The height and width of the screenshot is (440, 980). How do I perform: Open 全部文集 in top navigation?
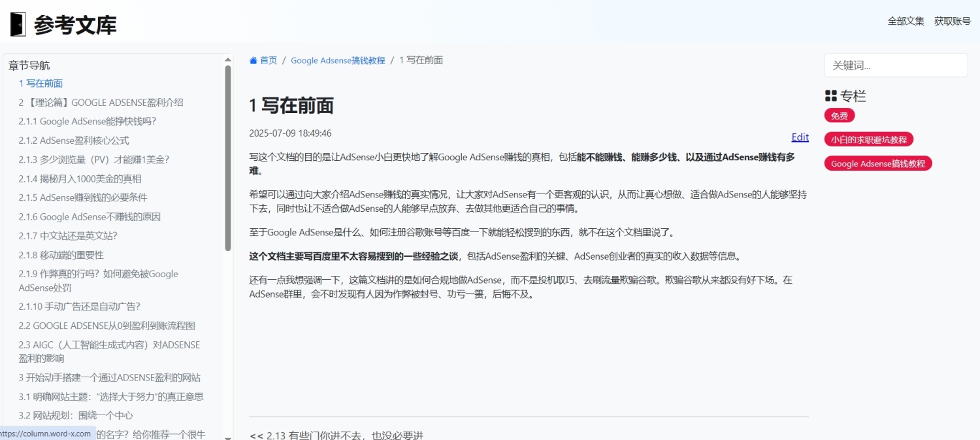pyautogui.click(x=906, y=21)
